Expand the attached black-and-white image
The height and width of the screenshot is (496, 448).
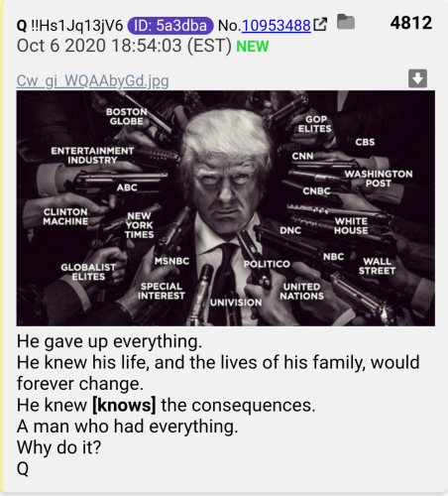tap(226, 208)
